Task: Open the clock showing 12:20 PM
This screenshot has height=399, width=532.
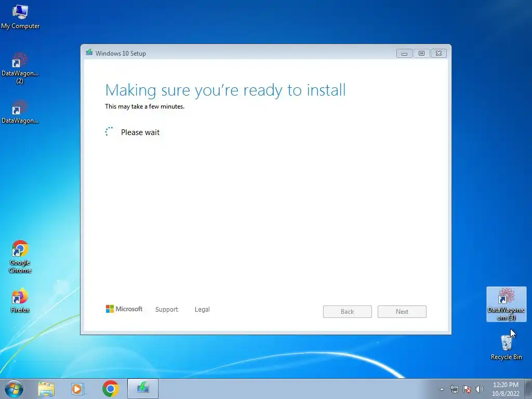Action: coord(506,389)
